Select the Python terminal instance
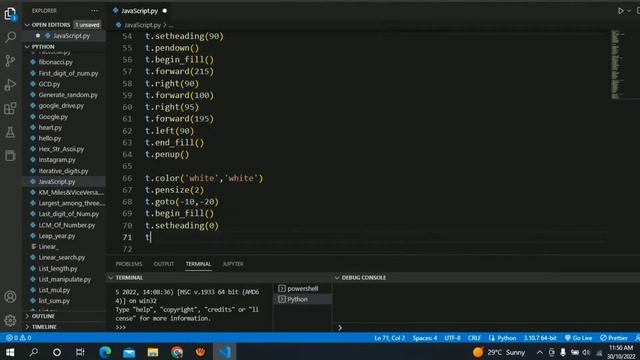This screenshot has width=640, height=360. pyautogui.click(x=302, y=299)
